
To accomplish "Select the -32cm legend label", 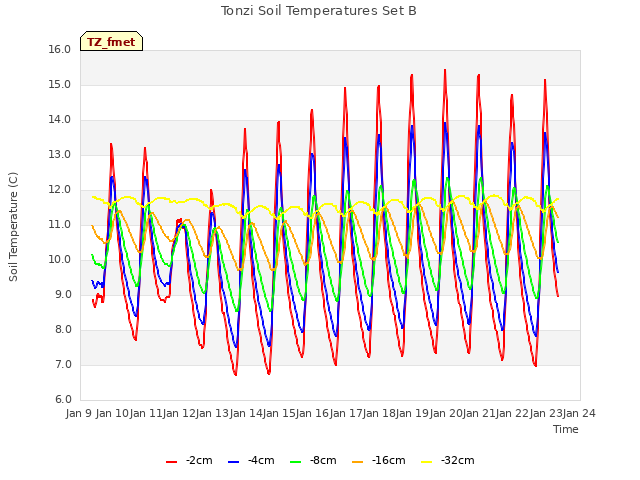I will pyautogui.click(x=458, y=460).
